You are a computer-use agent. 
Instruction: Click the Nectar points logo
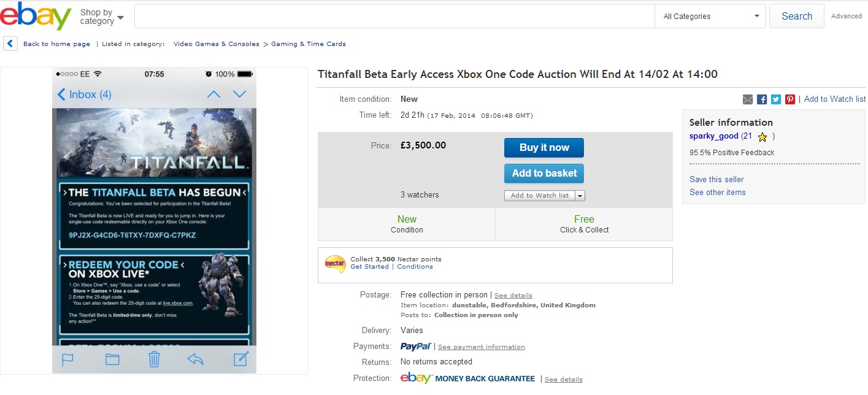(335, 264)
